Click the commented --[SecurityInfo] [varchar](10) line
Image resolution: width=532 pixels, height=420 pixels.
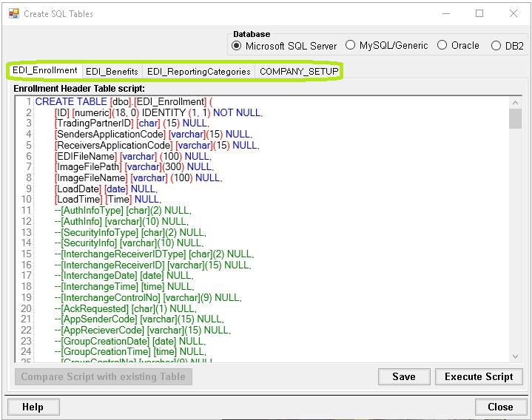(129, 243)
